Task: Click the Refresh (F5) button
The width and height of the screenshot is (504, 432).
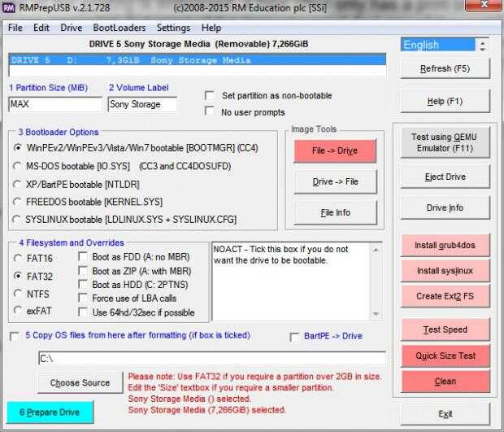Action: (x=445, y=68)
